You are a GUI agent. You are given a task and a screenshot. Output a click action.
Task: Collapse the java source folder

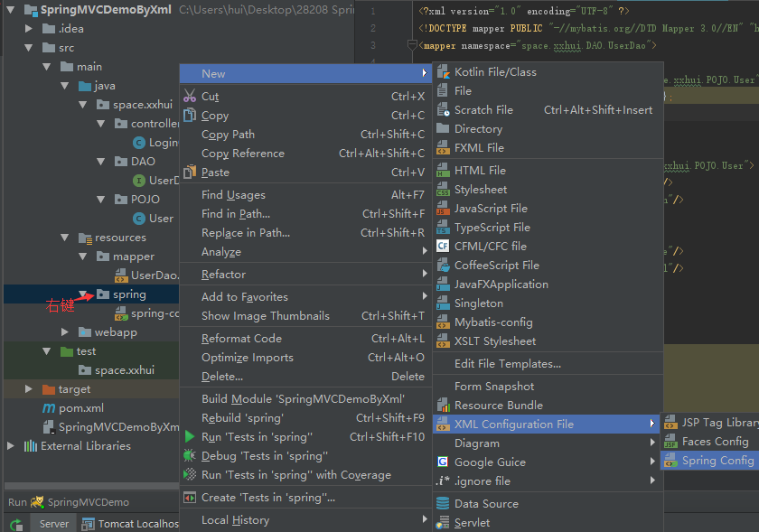65,86
